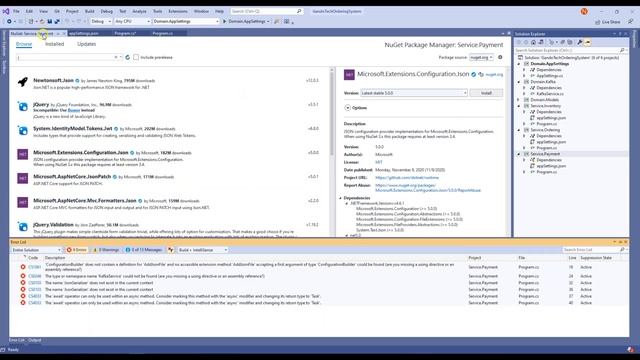
Task: Click the highlighted Preview Selected Items icon
Action: coord(587,42)
